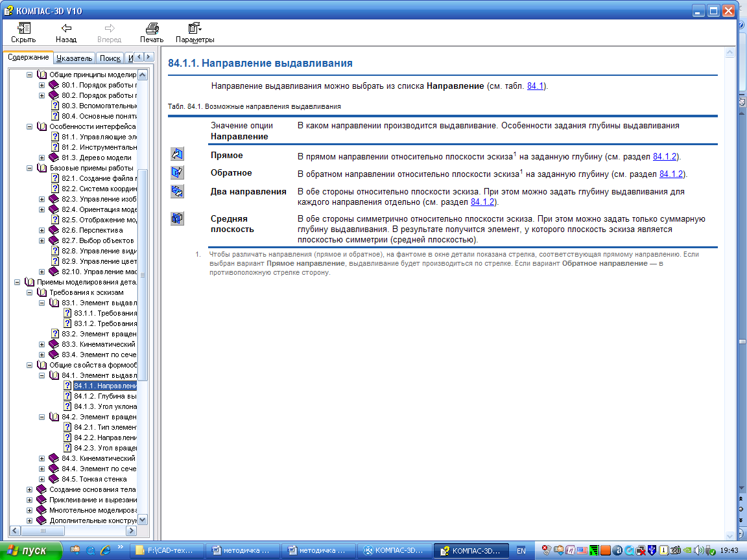
Task: Expand Создание основания тела node
Action: click(30, 489)
